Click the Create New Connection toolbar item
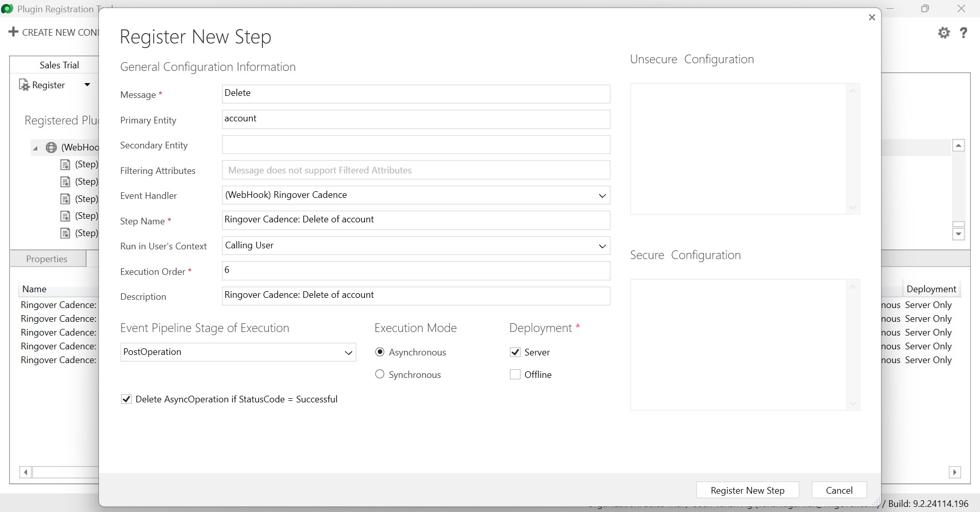The height and width of the screenshot is (512, 980). (54, 32)
